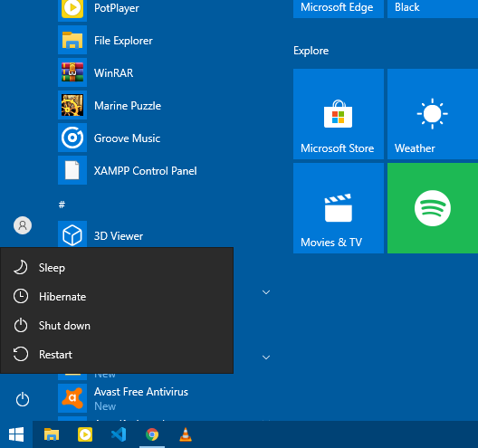
Task: Expand the folder chevron beside Restart row
Action: coord(266,357)
